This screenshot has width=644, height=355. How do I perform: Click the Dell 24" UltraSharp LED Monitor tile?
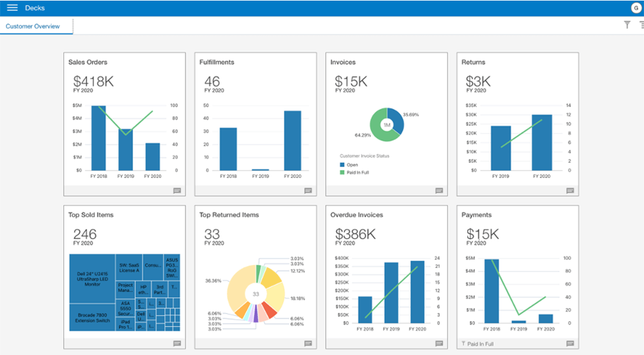tap(92, 279)
